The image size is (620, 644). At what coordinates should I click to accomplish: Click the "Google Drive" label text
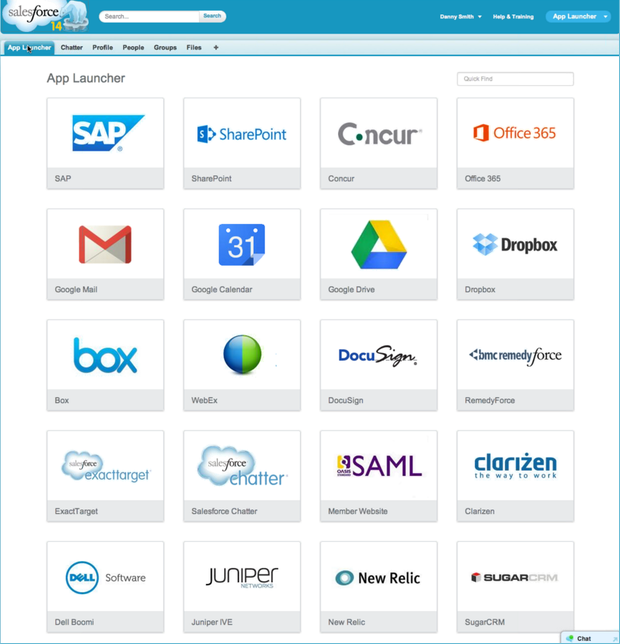click(x=351, y=290)
